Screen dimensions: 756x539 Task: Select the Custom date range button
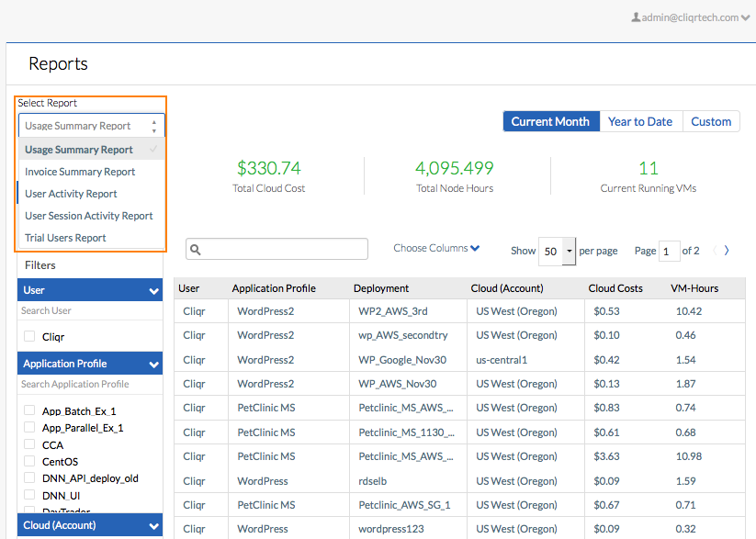[x=711, y=121]
